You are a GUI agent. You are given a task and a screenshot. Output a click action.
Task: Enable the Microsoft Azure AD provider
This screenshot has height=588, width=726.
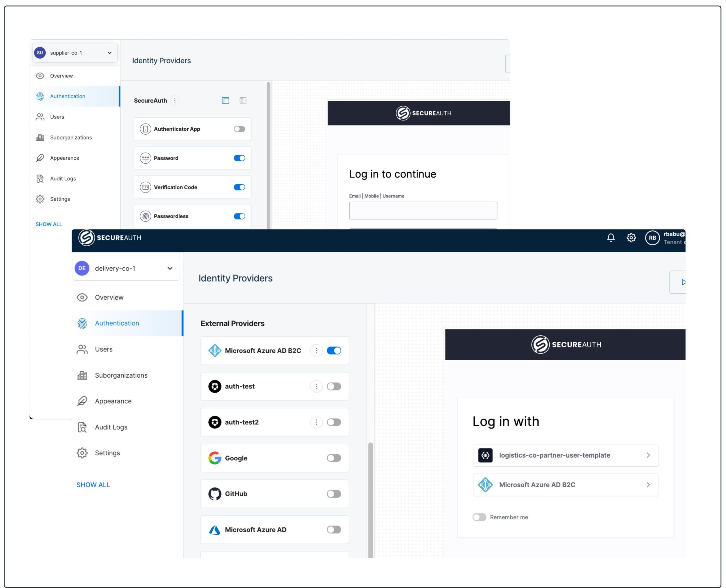[334, 530]
